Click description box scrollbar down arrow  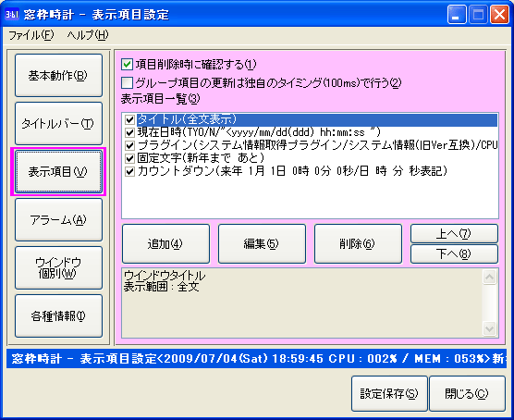(489, 328)
